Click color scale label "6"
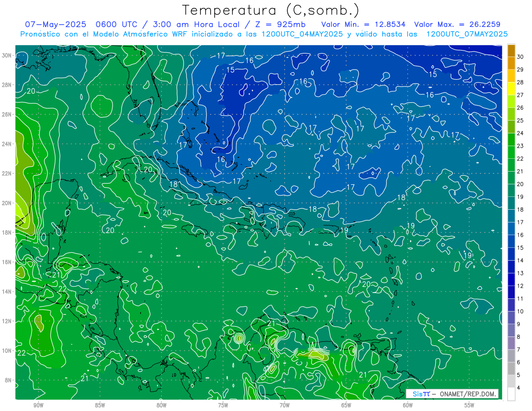 (519, 362)
